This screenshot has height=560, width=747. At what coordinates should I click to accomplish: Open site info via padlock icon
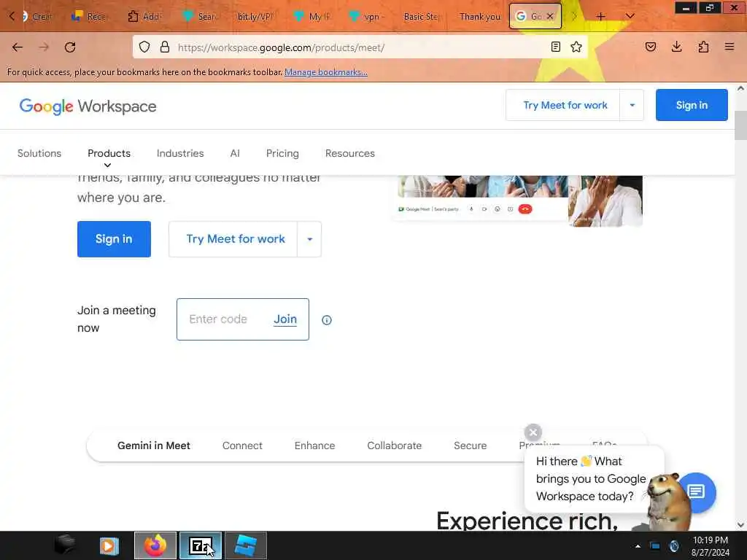point(165,47)
